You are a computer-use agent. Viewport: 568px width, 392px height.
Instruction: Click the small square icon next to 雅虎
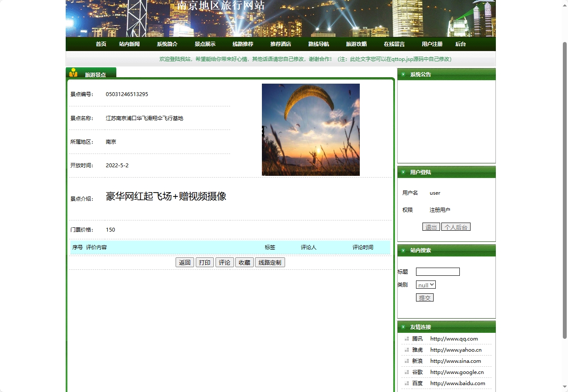(x=407, y=350)
